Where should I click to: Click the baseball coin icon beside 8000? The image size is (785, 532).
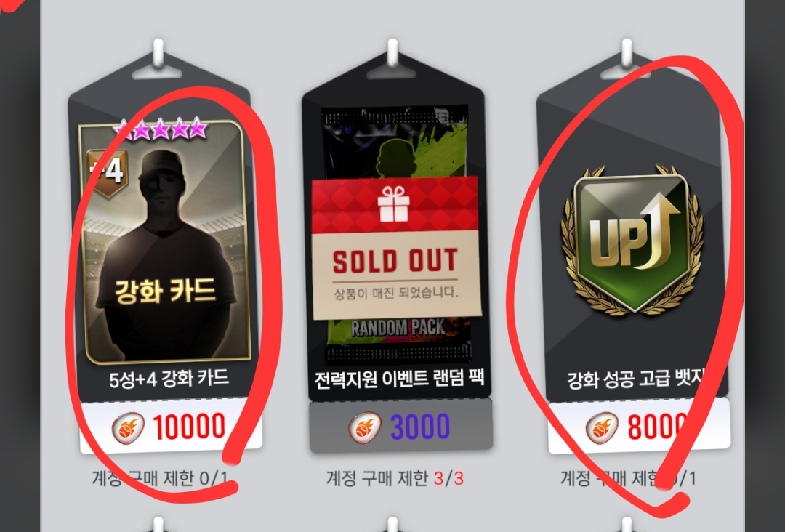603,427
